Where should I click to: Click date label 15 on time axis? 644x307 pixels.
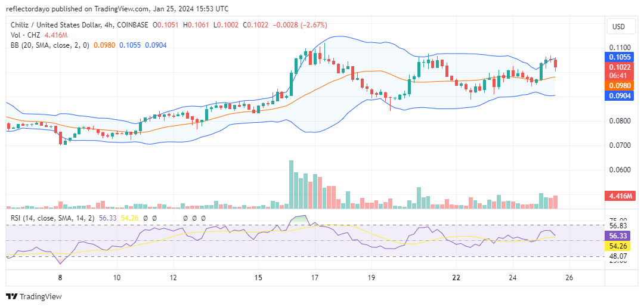(x=258, y=277)
